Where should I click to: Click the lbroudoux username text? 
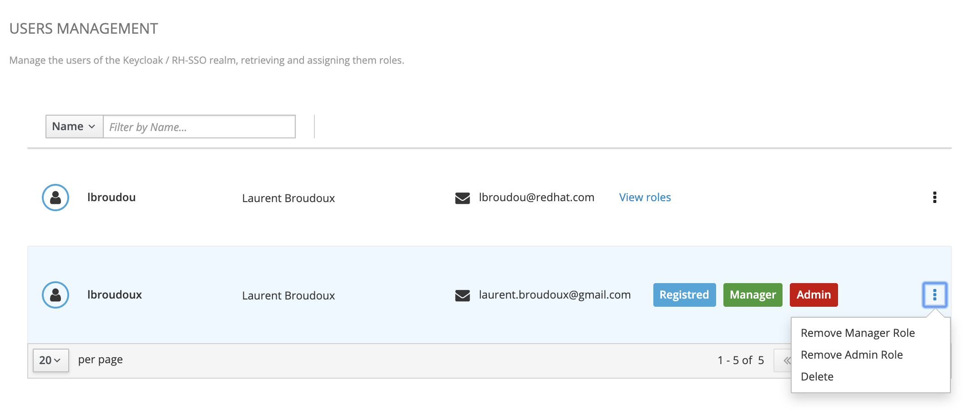115,295
